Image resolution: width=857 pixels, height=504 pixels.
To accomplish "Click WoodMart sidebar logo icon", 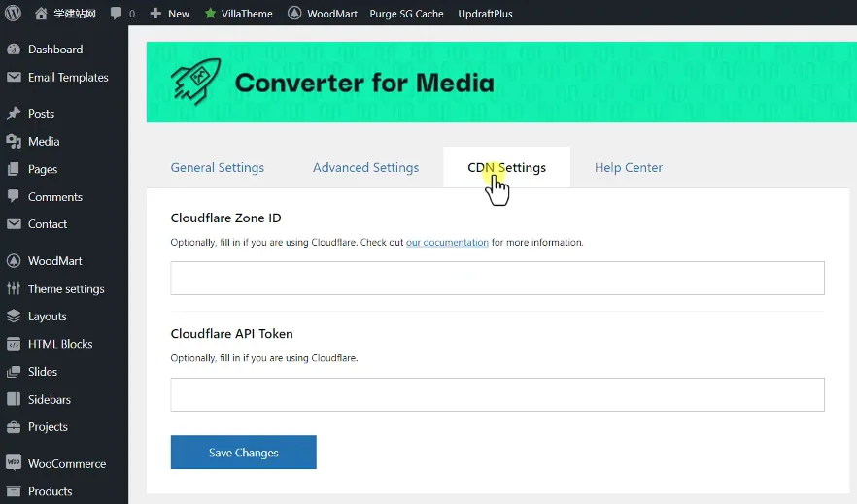I will tap(14, 261).
